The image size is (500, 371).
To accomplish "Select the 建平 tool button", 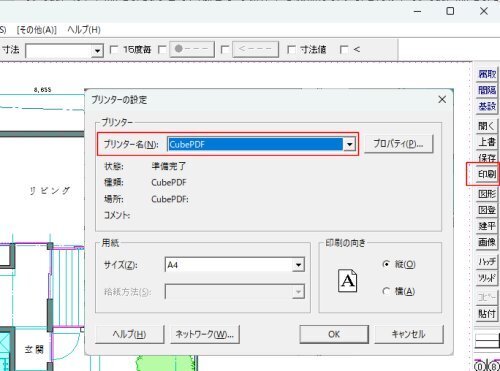I will (x=487, y=226).
